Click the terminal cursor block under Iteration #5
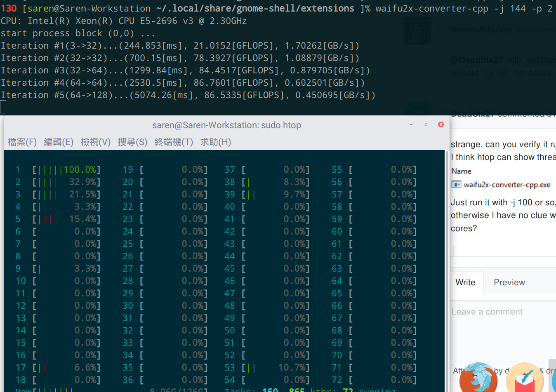 [3, 107]
